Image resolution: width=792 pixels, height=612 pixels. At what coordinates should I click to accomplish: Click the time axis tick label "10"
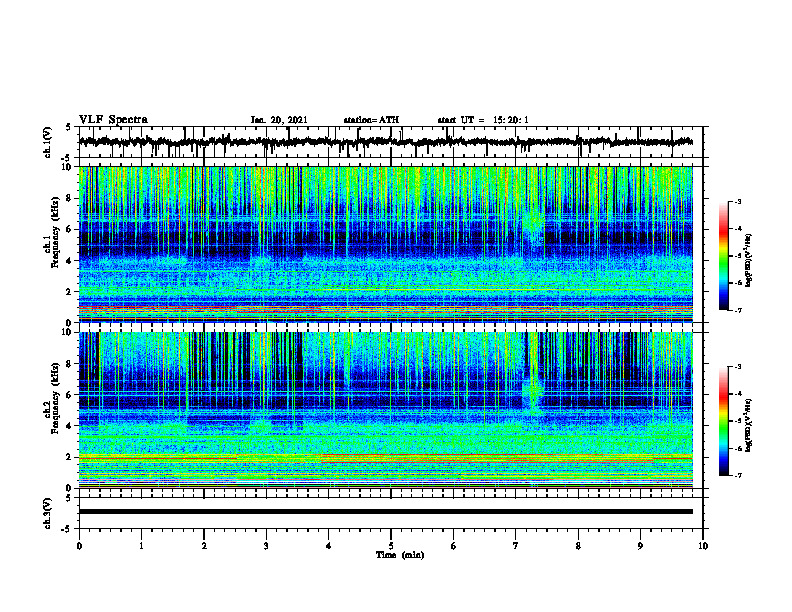pyautogui.click(x=703, y=546)
